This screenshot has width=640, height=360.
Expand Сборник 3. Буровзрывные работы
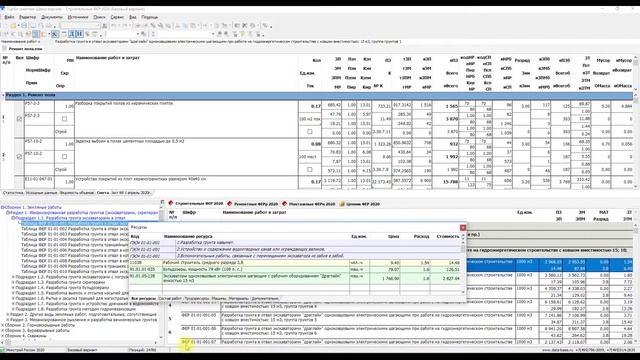click(2, 330)
